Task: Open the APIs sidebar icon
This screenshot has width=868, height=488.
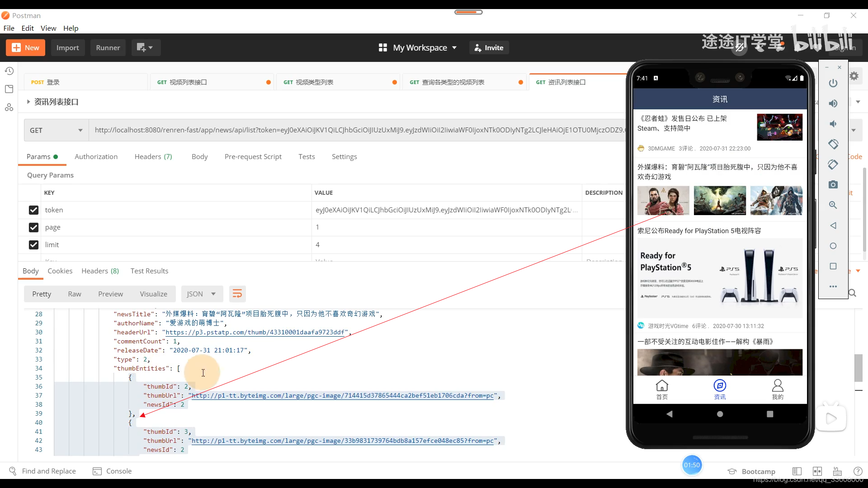Action: point(9,107)
